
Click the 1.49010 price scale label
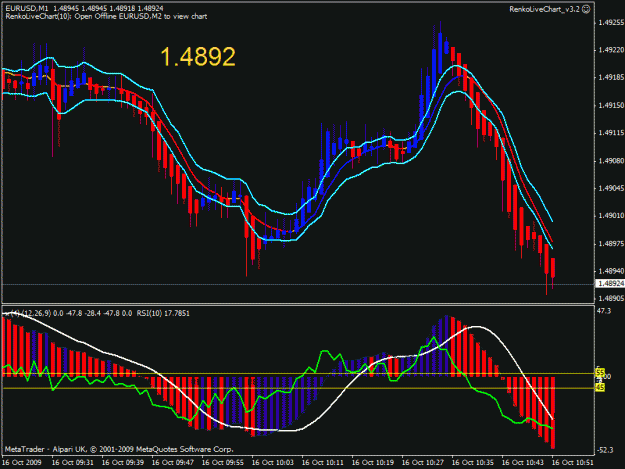(x=611, y=216)
